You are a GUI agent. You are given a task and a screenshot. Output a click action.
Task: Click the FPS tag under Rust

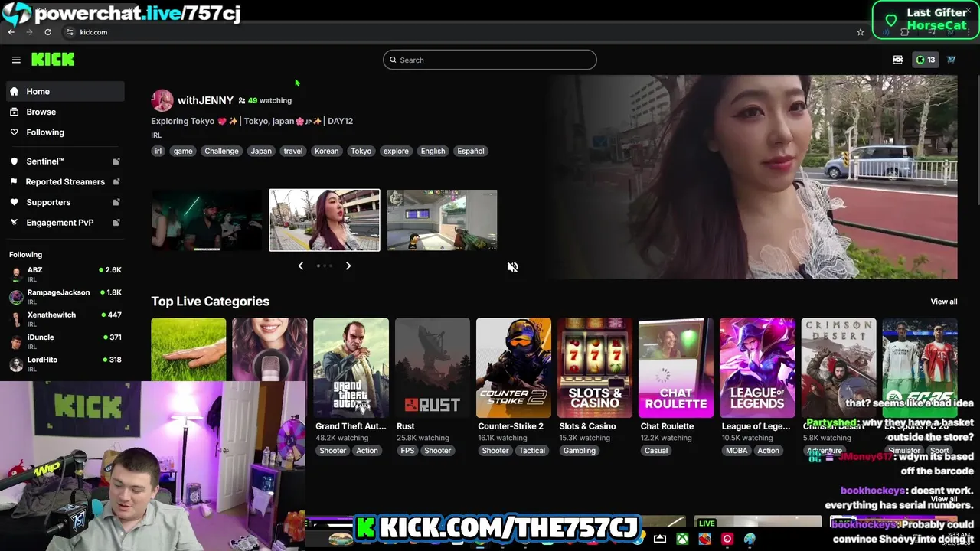click(407, 451)
